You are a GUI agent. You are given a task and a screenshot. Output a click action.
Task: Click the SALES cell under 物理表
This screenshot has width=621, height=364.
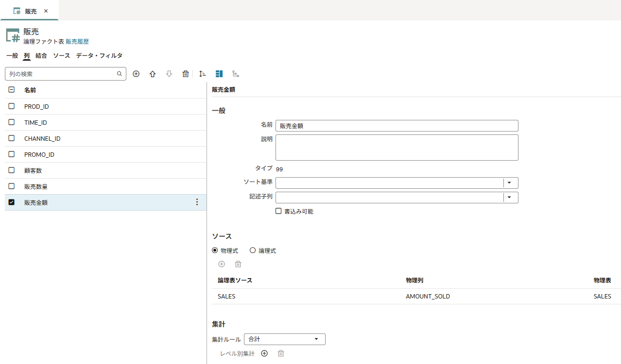click(x=603, y=296)
